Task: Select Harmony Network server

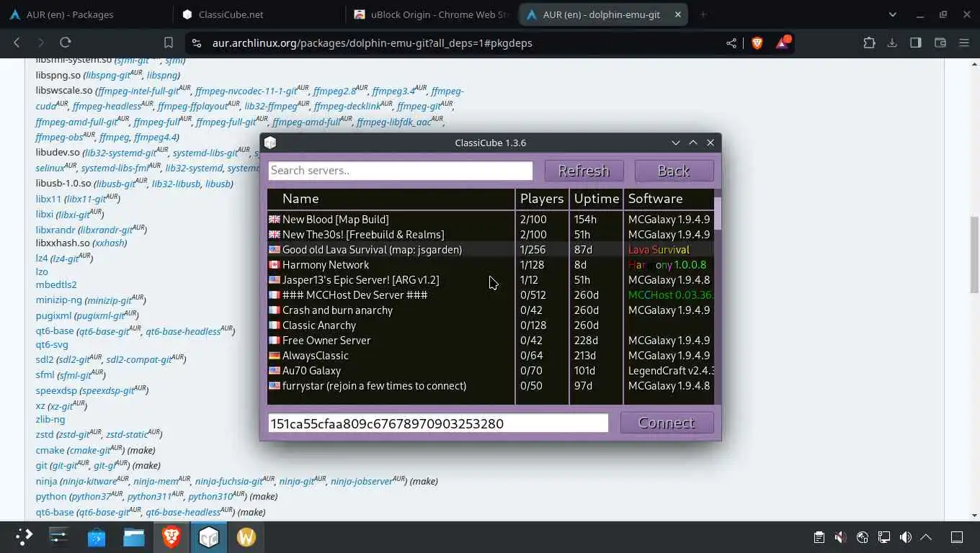Action: coord(490,264)
